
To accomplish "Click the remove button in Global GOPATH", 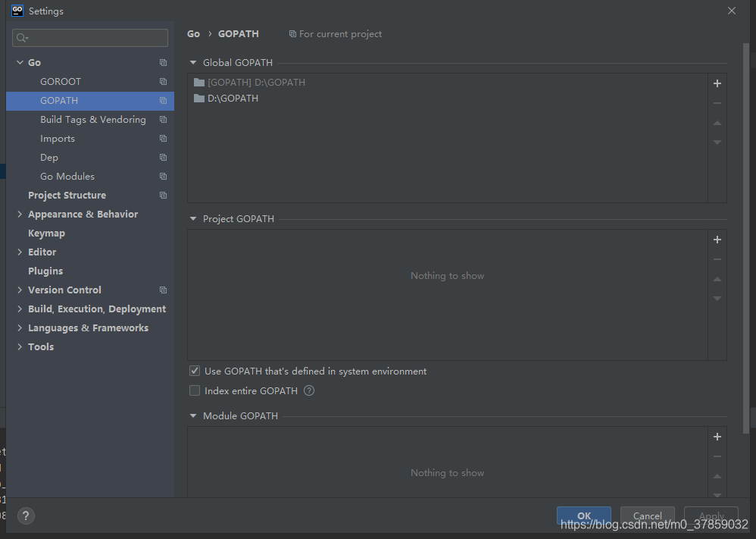I will (x=717, y=103).
